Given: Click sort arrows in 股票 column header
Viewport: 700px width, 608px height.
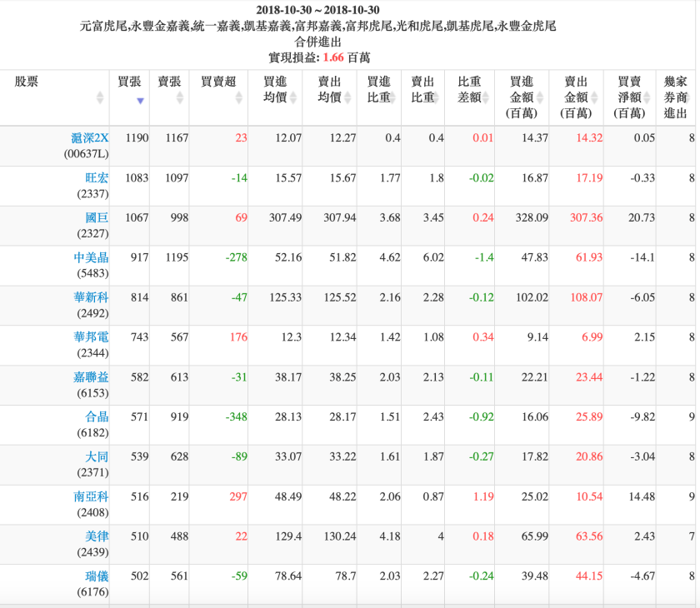Looking at the screenshot, I should point(100,97).
